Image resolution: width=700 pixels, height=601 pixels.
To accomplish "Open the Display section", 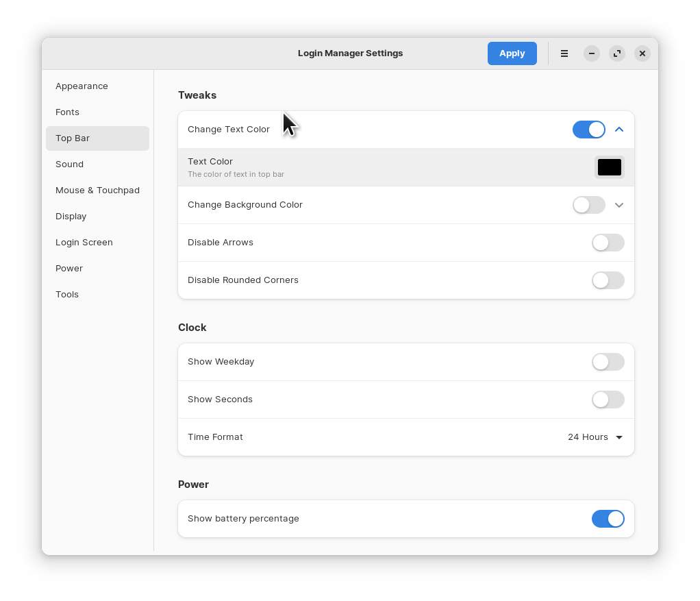I will tap(97, 217).
